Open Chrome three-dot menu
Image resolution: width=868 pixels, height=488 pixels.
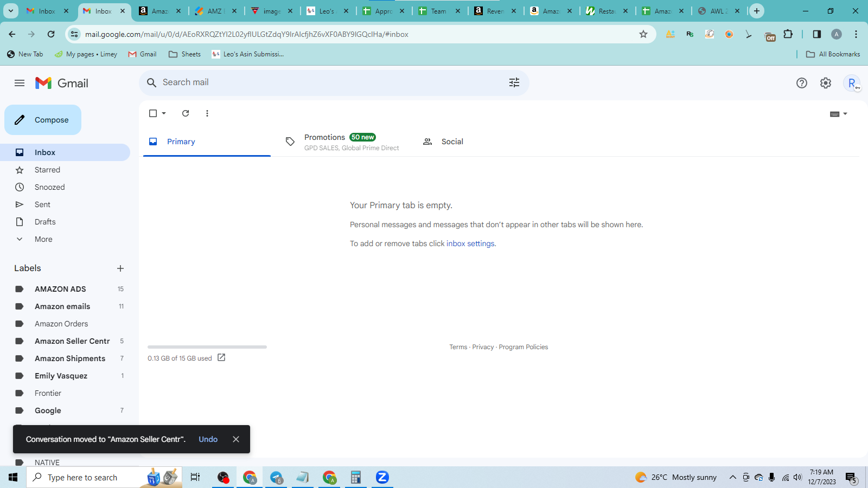click(856, 34)
